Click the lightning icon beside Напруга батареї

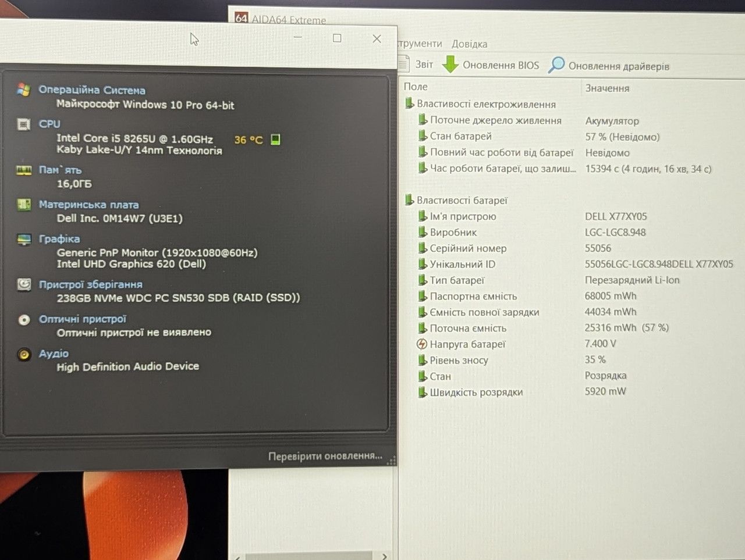[423, 344]
